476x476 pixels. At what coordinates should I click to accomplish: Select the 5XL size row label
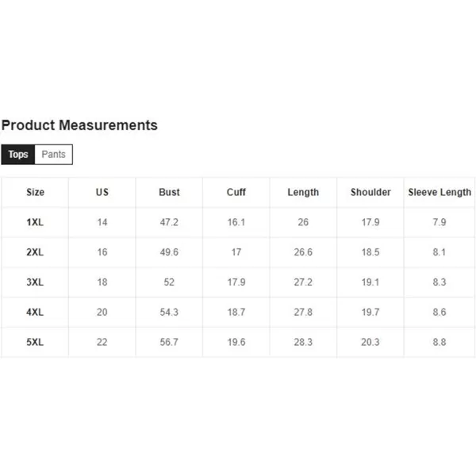coord(35,342)
